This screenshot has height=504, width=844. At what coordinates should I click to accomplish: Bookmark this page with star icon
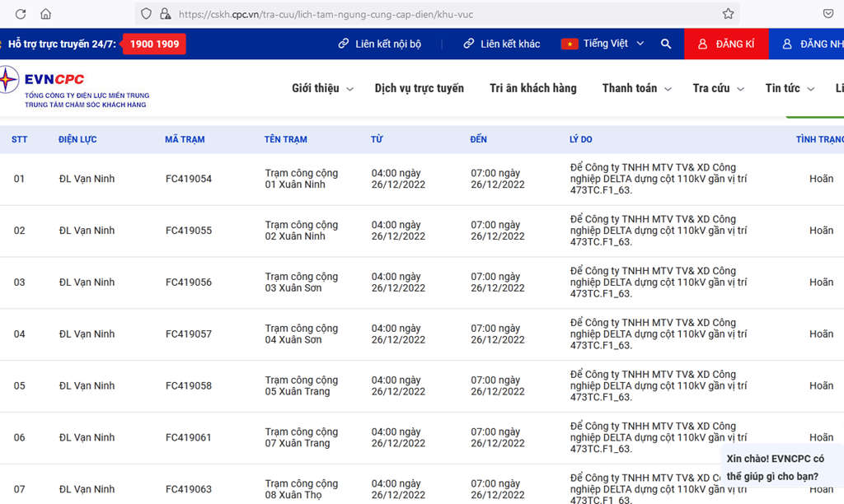(x=728, y=14)
